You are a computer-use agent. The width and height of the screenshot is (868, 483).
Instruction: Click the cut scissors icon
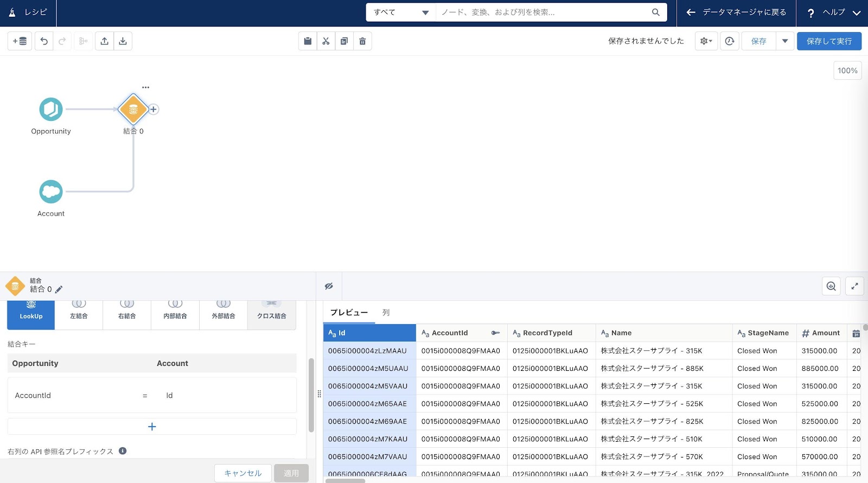click(326, 41)
